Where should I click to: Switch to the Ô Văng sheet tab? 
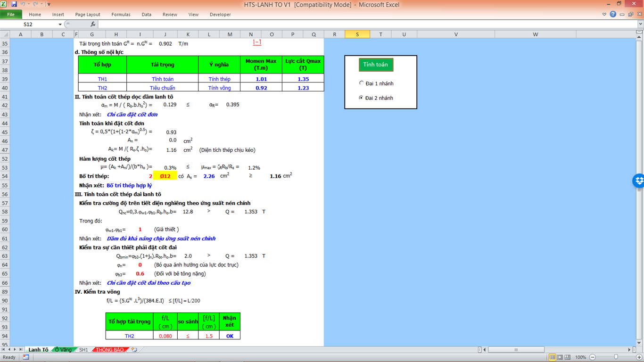point(63,350)
